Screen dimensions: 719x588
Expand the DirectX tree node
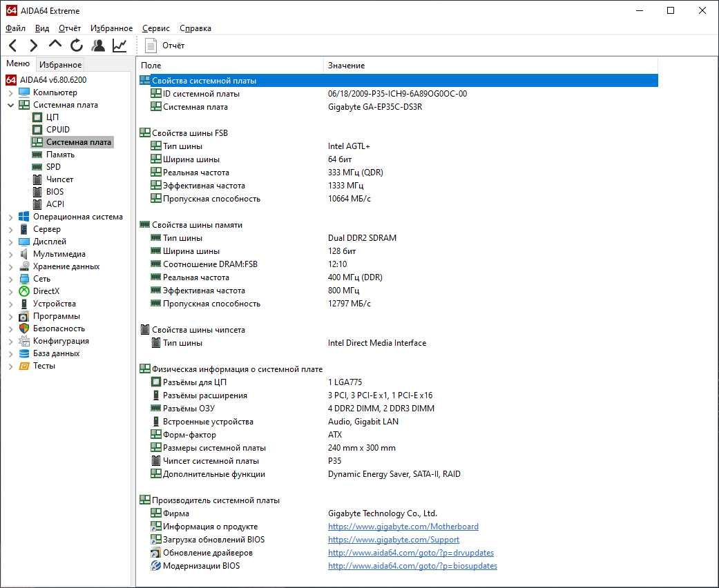click(x=10, y=291)
